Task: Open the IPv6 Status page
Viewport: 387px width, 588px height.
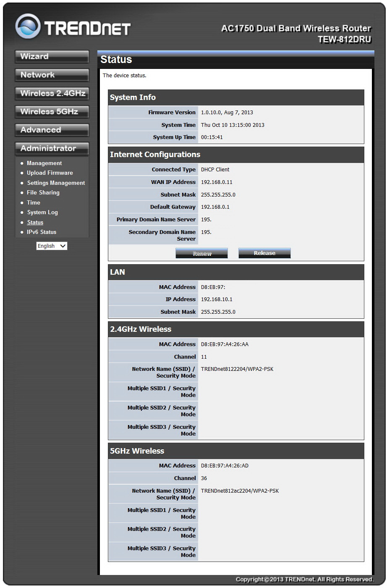Action: [42, 232]
